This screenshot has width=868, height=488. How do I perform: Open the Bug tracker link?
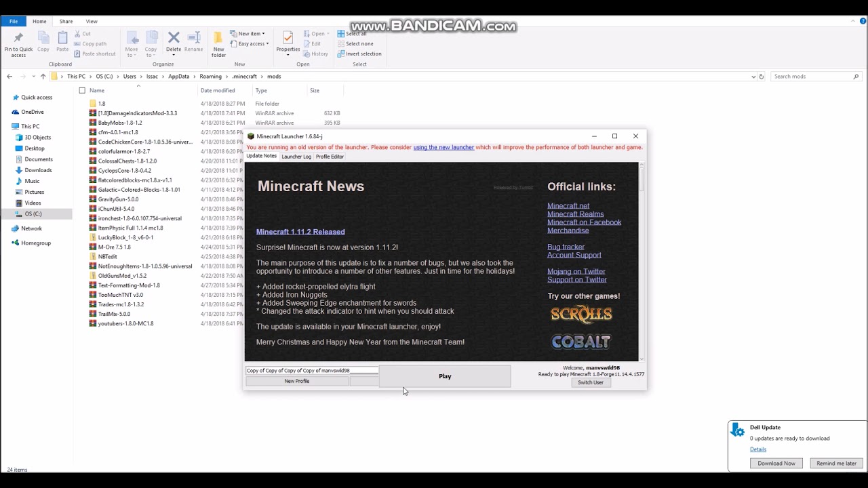[x=566, y=247]
